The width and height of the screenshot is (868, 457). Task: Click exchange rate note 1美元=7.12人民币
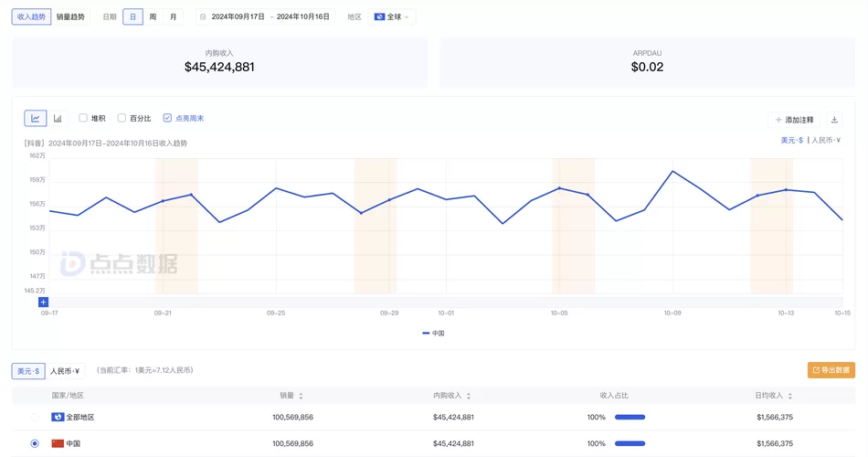145,370
